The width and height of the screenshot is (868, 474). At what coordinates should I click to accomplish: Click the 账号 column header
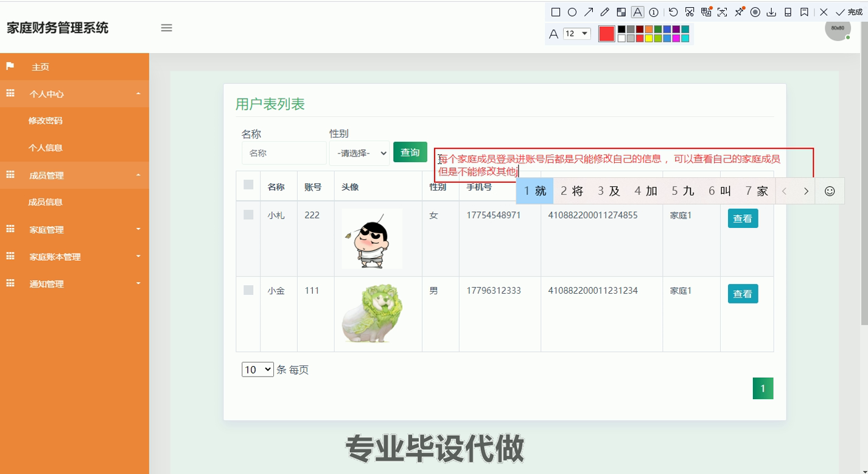click(313, 187)
